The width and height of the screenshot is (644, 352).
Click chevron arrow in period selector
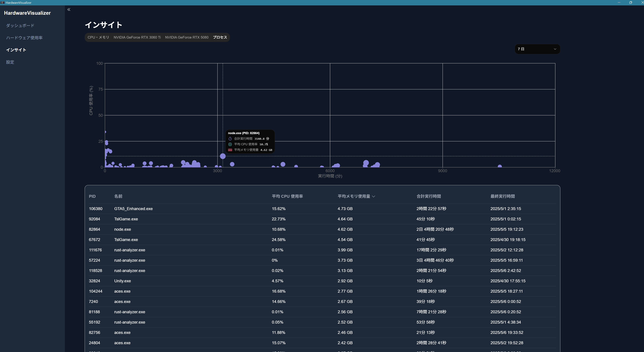555,49
